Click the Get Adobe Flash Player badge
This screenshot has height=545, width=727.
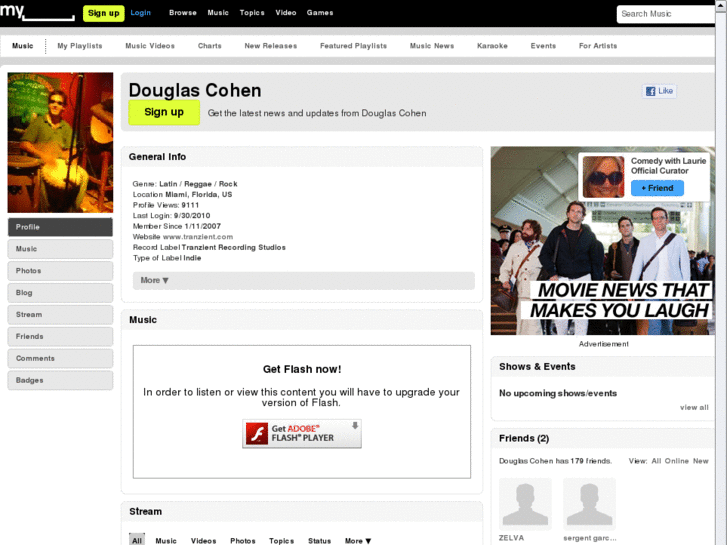click(302, 434)
